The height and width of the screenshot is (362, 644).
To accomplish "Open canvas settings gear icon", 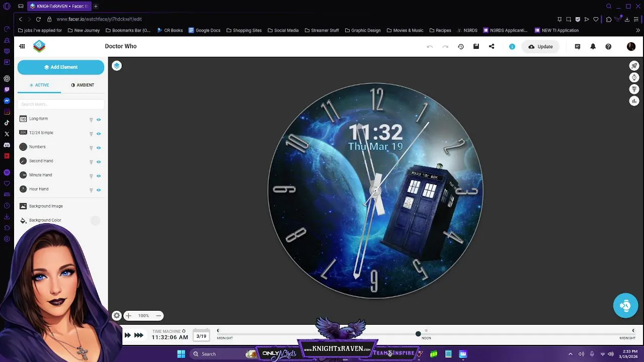I will point(117,316).
